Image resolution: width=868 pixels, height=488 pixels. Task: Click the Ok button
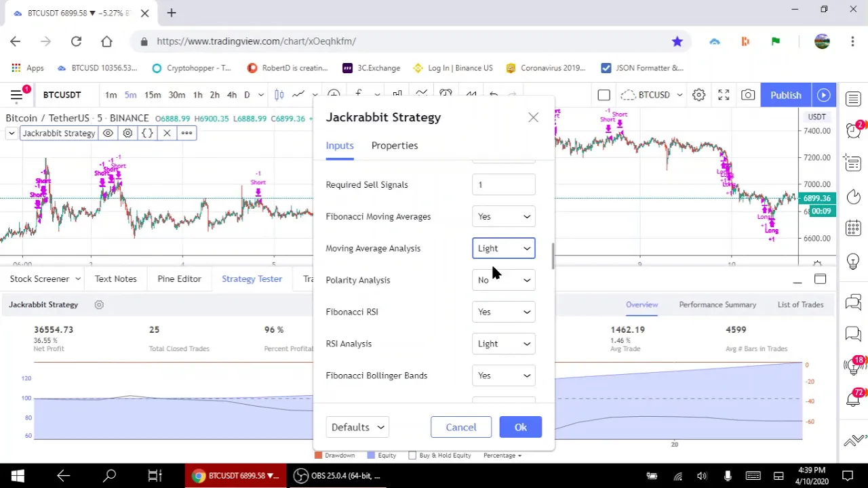(520, 427)
